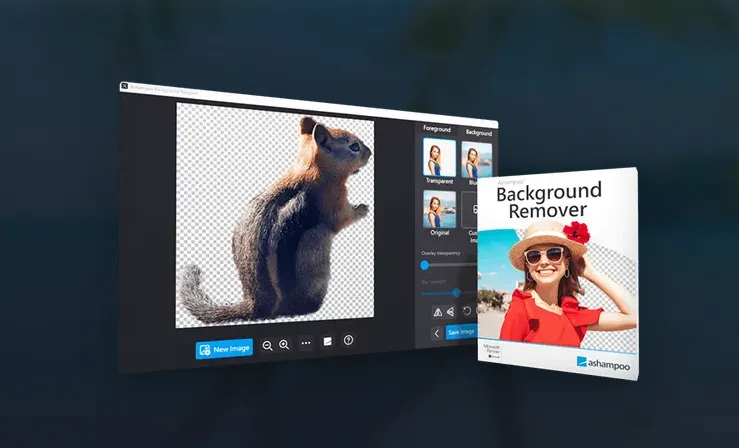Click the New Image button
This screenshot has width=739, height=448.
tap(224, 349)
